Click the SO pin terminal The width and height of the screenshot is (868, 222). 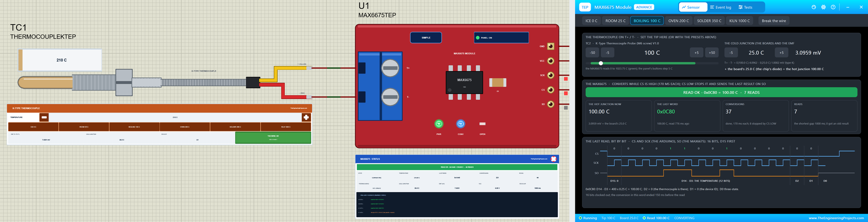551,104
